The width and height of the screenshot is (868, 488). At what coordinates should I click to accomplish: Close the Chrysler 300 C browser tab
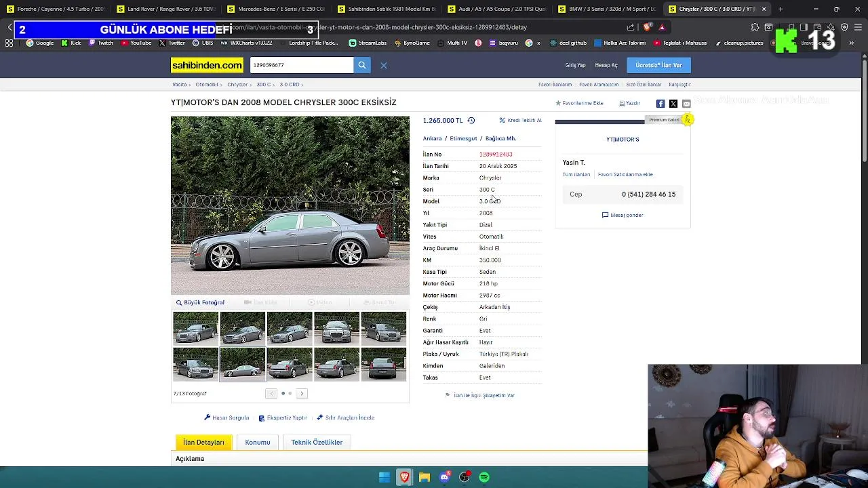[764, 9]
